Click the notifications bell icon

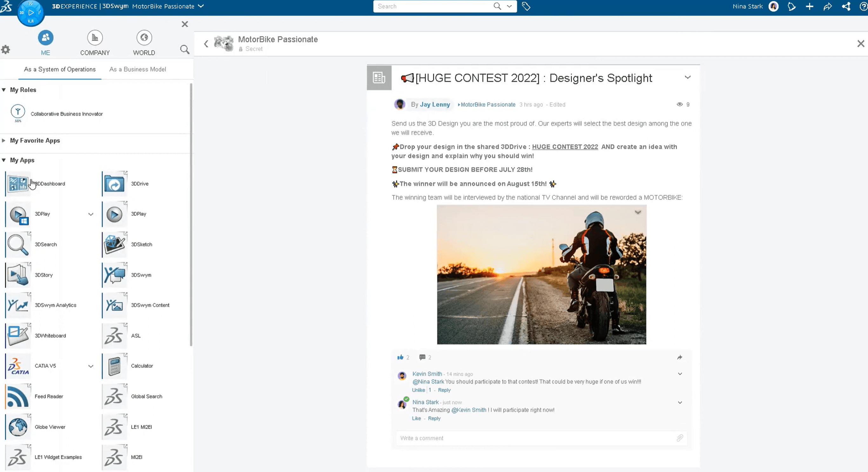click(x=792, y=6)
